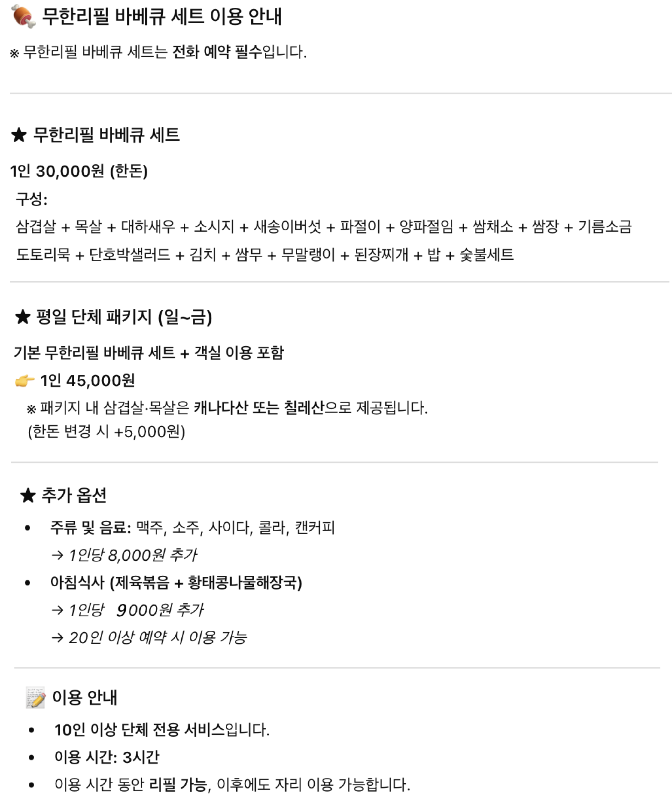Click the ※ mark before 무한리필 바베큐 세트는

(x=14, y=53)
